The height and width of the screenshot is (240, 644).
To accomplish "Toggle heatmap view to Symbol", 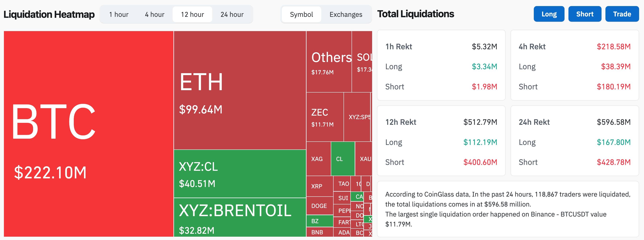I will (301, 14).
